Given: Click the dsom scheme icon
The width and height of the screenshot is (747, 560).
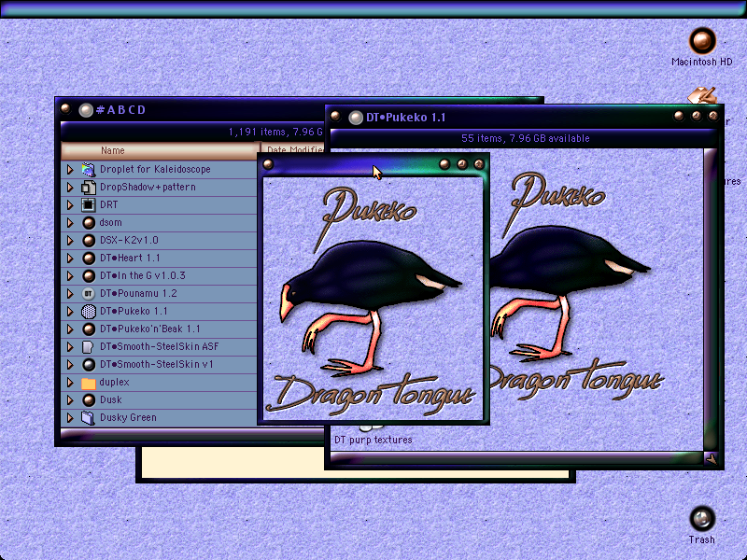Looking at the screenshot, I should point(88,222).
